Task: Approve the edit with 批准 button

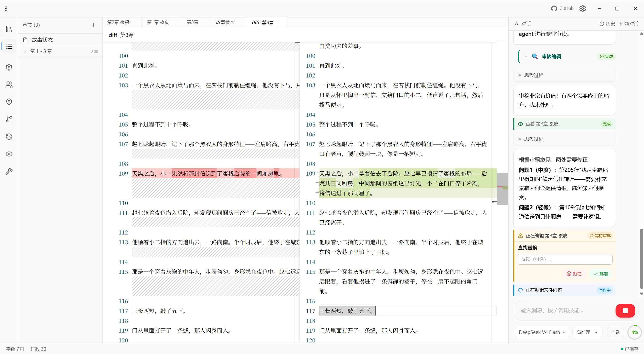Action: click(601, 274)
